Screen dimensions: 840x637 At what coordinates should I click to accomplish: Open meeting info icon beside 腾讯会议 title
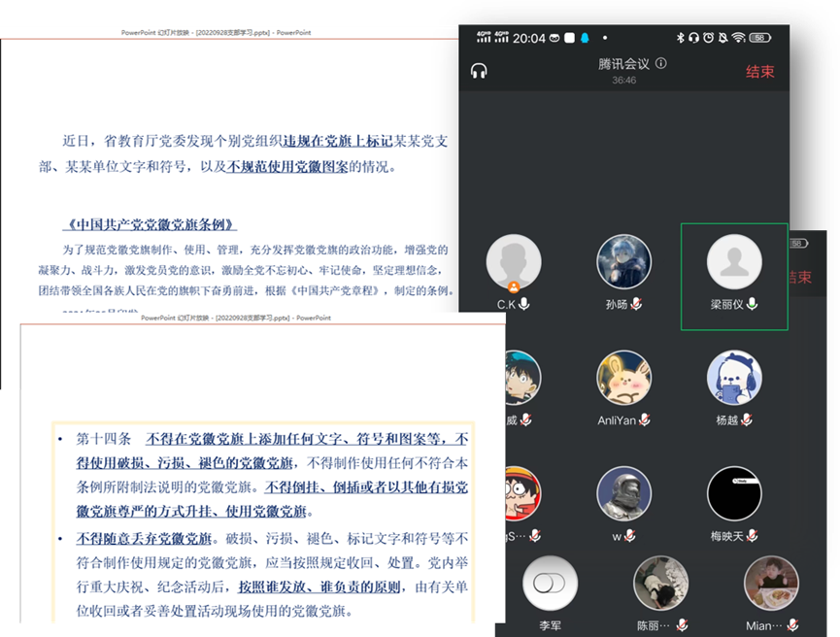tap(661, 64)
